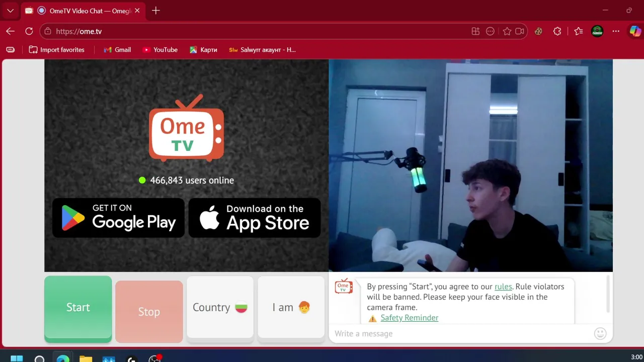Open taskbar Search icon
Screen dimensions: 644x362
(x=39, y=359)
